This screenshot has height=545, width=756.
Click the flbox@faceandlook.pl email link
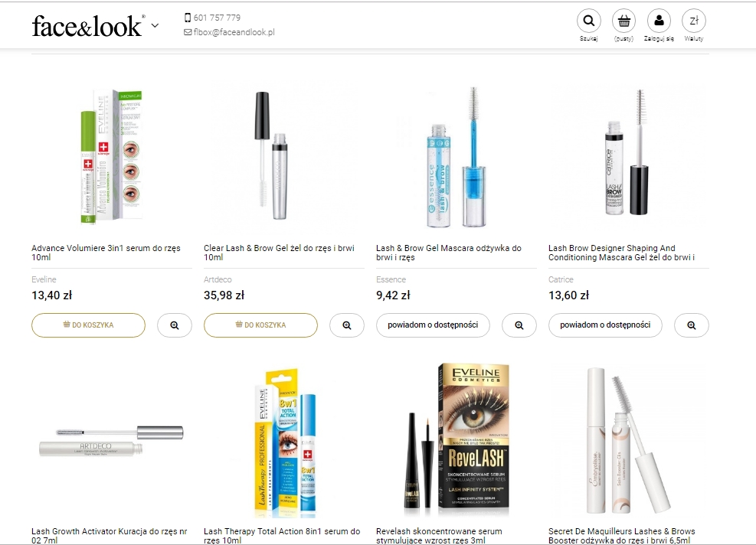(x=230, y=32)
